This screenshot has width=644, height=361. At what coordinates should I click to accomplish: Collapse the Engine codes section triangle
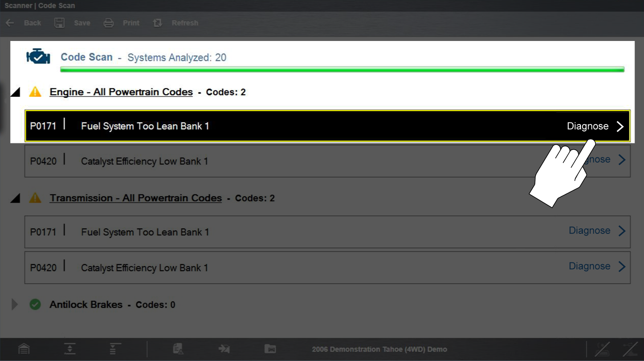click(15, 92)
